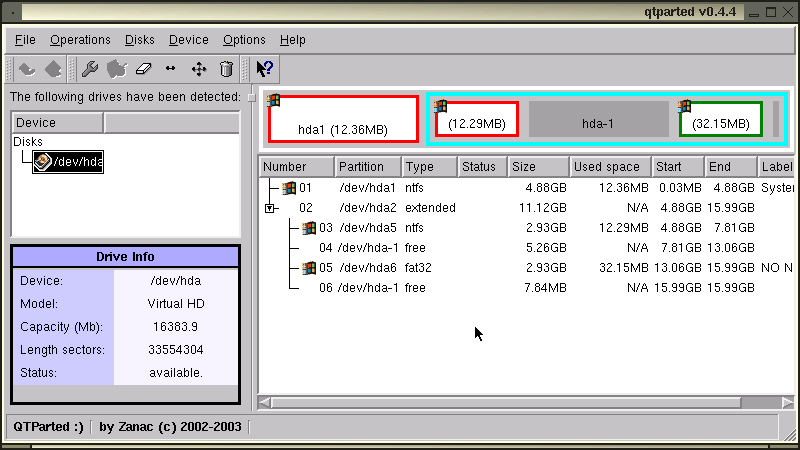Select the 06 free space row
The height and width of the screenshot is (450, 800).
point(527,288)
